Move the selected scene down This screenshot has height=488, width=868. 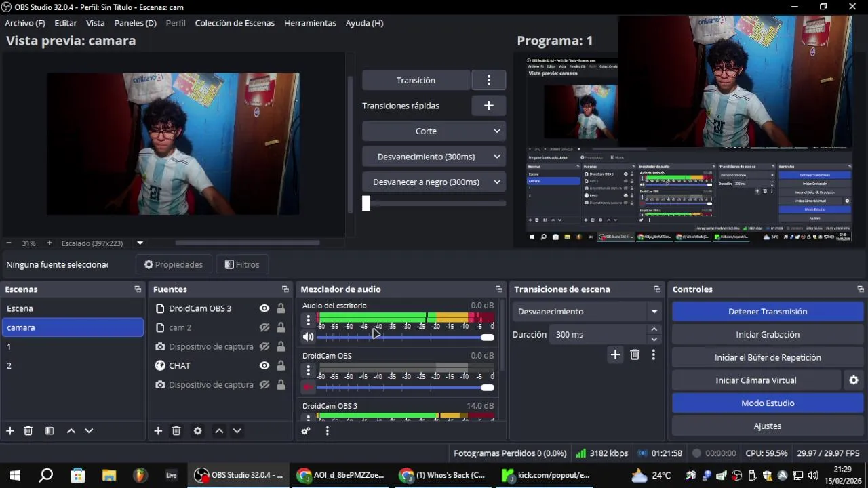89,431
